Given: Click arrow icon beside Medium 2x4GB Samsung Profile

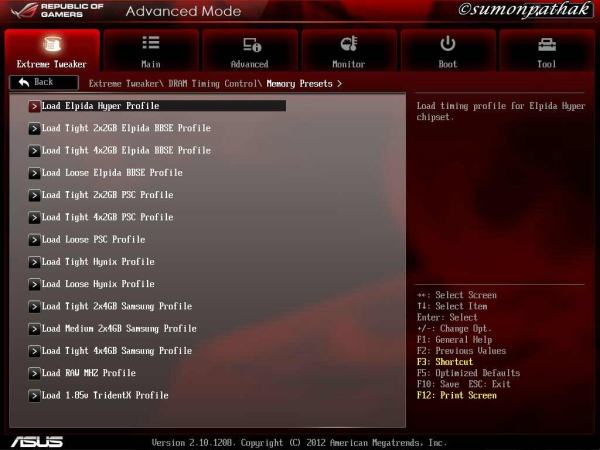Looking at the screenshot, I should 34,329.
